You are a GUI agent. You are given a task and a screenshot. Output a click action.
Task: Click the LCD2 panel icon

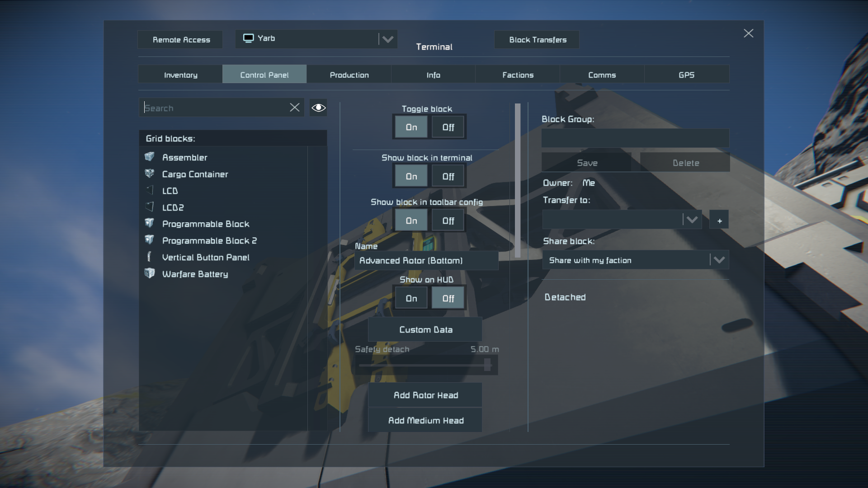click(x=150, y=207)
